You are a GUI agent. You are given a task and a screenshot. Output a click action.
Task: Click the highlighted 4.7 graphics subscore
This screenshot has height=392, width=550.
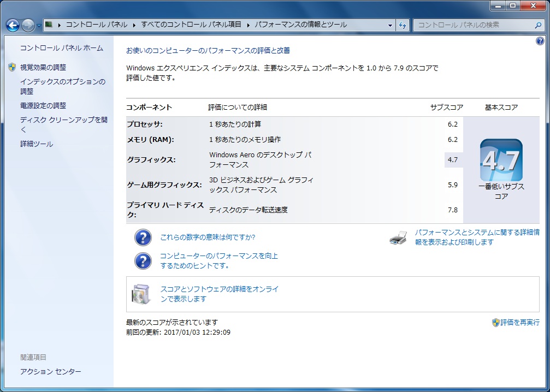pyautogui.click(x=453, y=160)
